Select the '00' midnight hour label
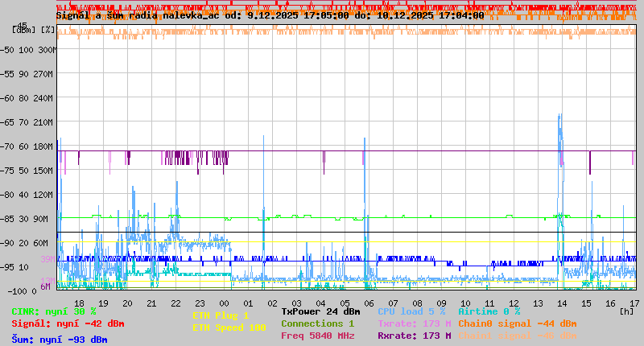Screen dimensions: 644x346 tap(225, 303)
